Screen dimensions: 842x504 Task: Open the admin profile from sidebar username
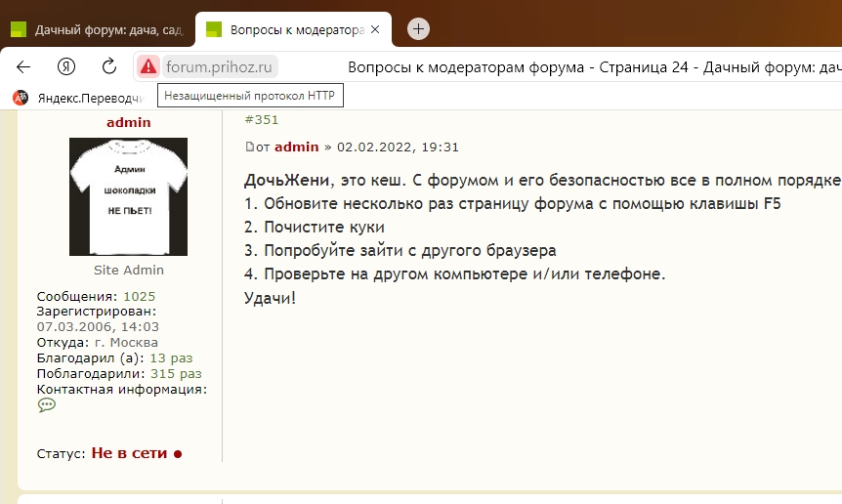128,122
